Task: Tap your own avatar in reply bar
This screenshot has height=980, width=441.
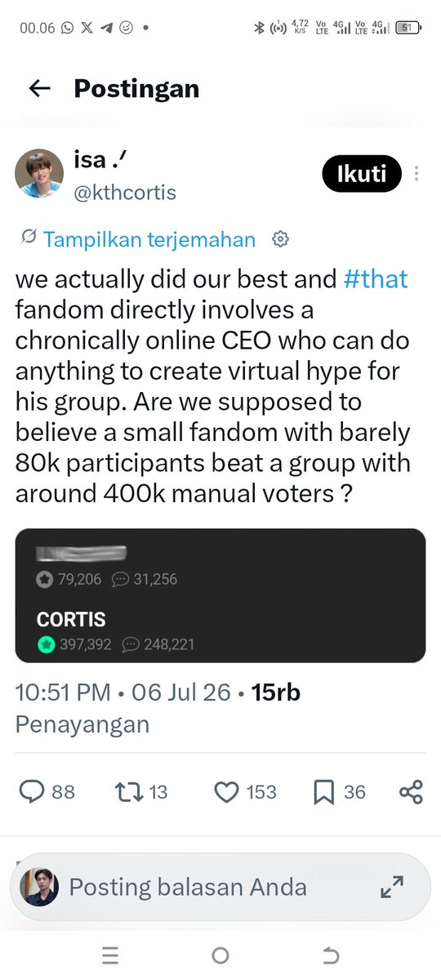Action: pyautogui.click(x=39, y=887)
